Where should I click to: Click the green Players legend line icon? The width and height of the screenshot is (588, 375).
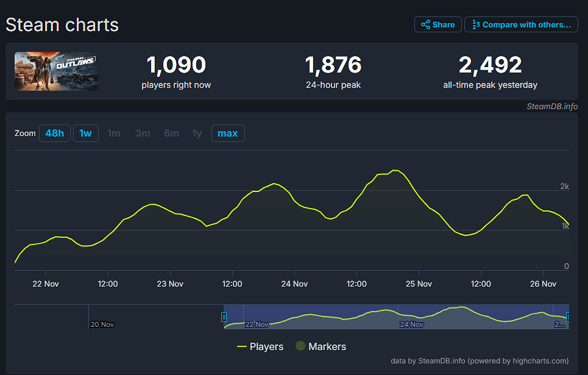point(242,346)
